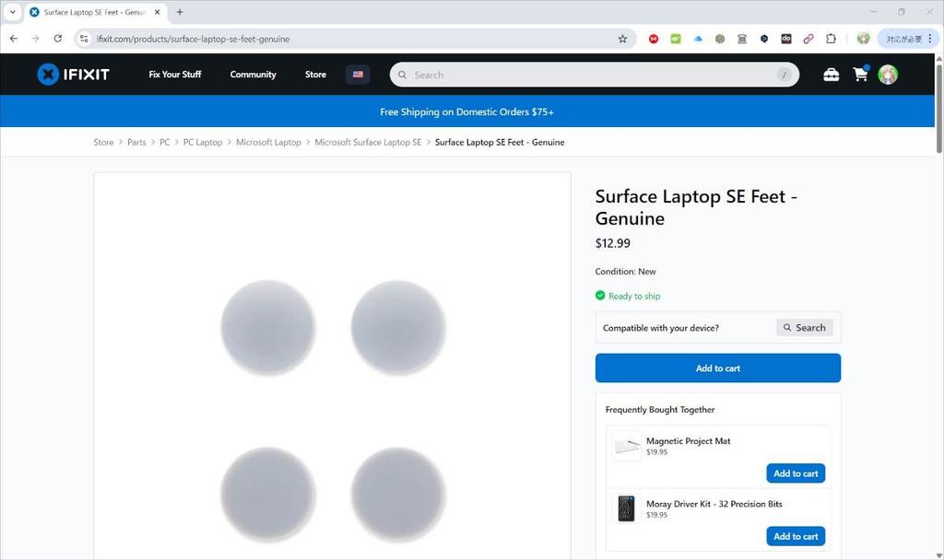
Task: Open Microsoft Surface Laptop SE breadcrumb
Action: click(368, 143)
